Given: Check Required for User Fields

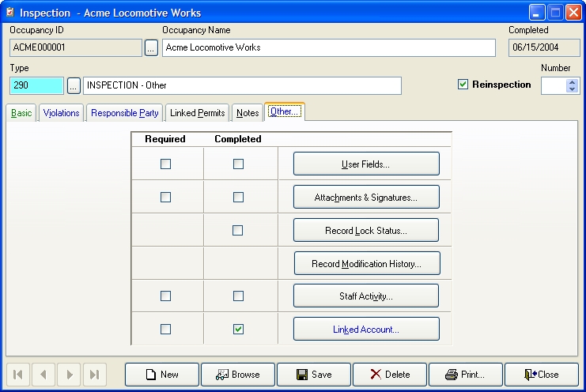Looking at the screenshot, I should point(165,164).
